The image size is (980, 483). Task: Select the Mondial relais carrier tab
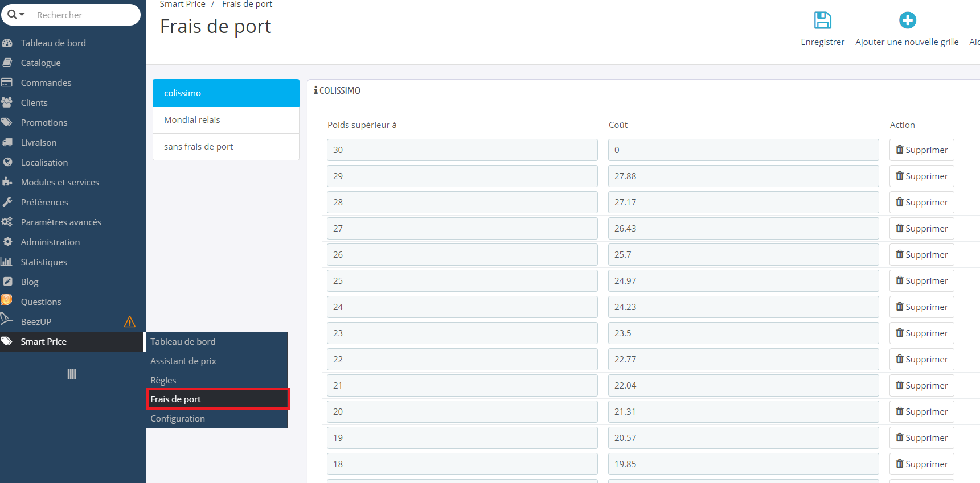click(x=226, y=120)
